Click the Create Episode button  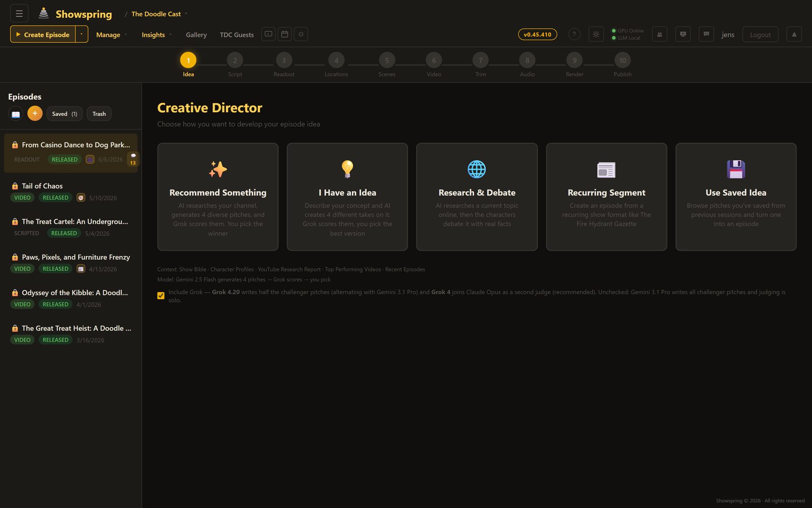43,34
